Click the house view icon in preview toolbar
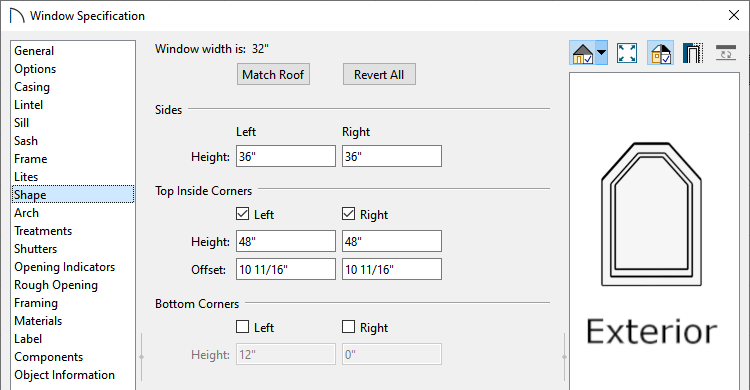This screenshot has width=750, height=390. tap(583, 53)
